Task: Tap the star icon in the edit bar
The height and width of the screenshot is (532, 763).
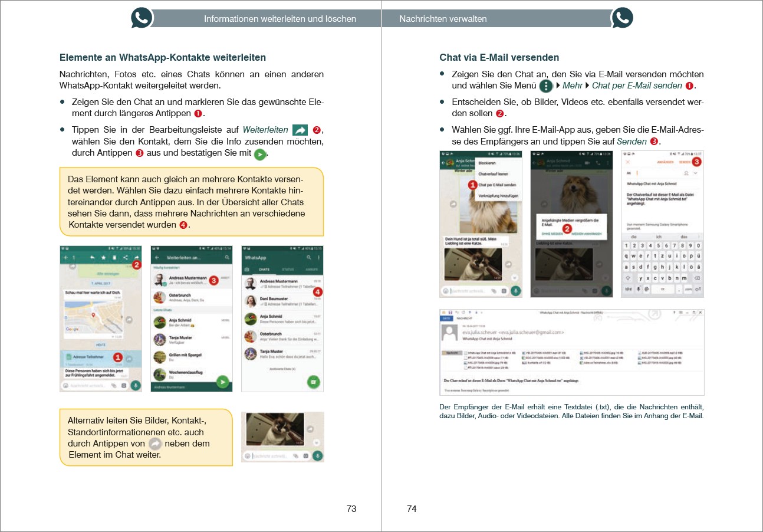Action: [x=103, y=258]
